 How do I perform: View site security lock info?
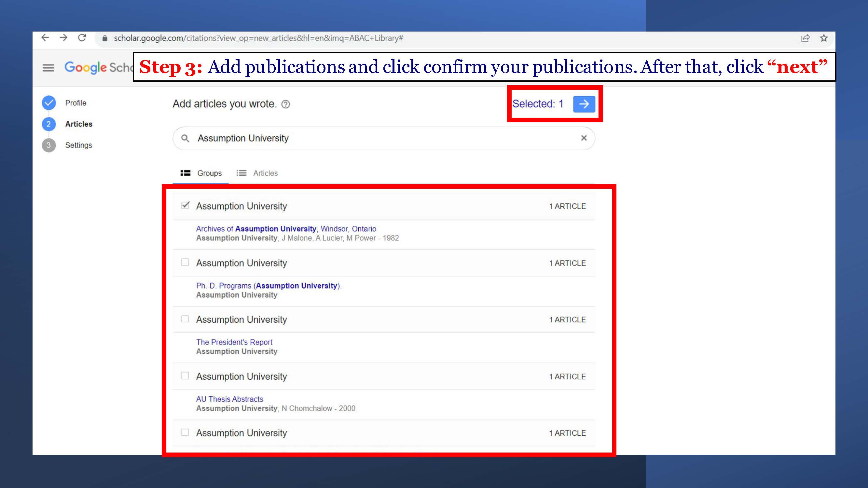click(x=105, y=38)
